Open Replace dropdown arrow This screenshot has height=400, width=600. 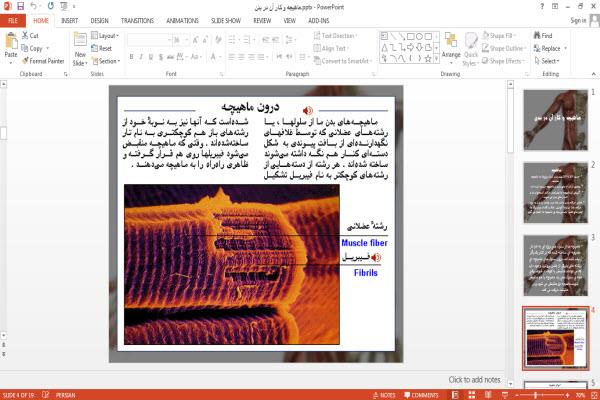tap(566, 48)
